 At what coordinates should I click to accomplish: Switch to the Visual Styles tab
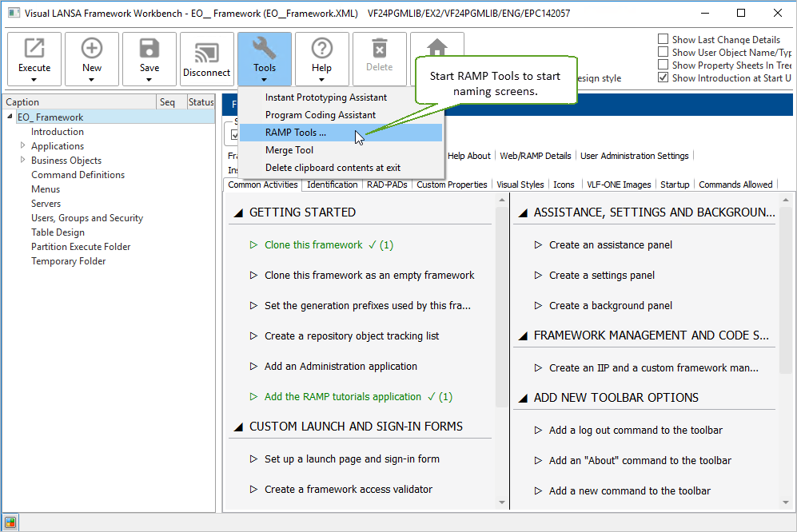[x=520, y=185]
